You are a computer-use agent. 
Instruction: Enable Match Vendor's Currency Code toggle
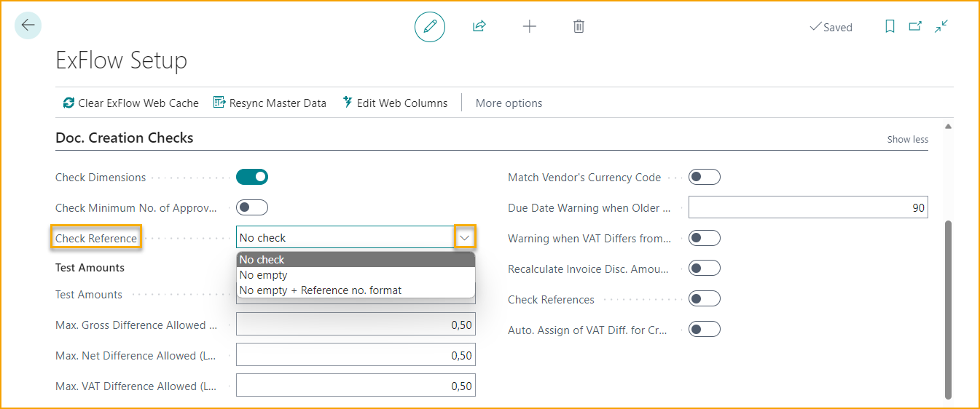coord(705,177)
